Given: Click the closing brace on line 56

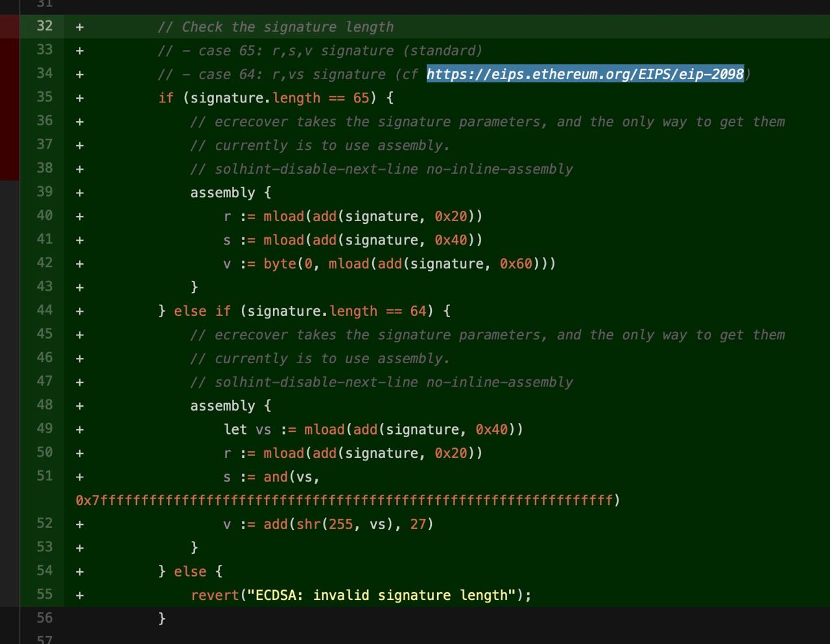Looking at the screenshot, I should click(162, 619).
